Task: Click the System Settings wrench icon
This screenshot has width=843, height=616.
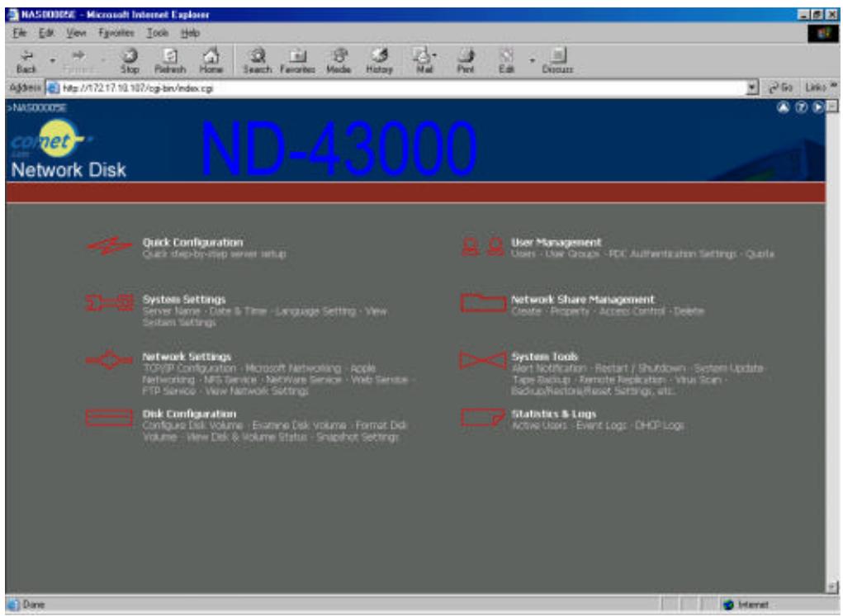Action: pos(110,303)
